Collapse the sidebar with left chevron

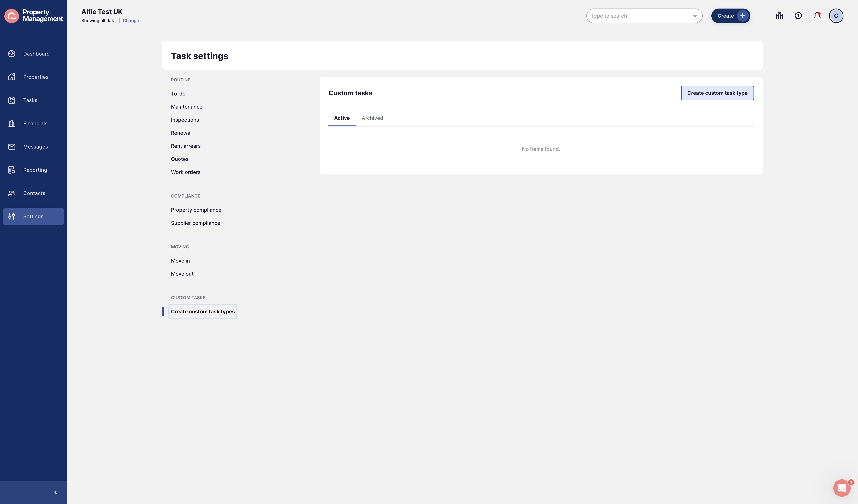pyautogui.click(x=55, y=492)
